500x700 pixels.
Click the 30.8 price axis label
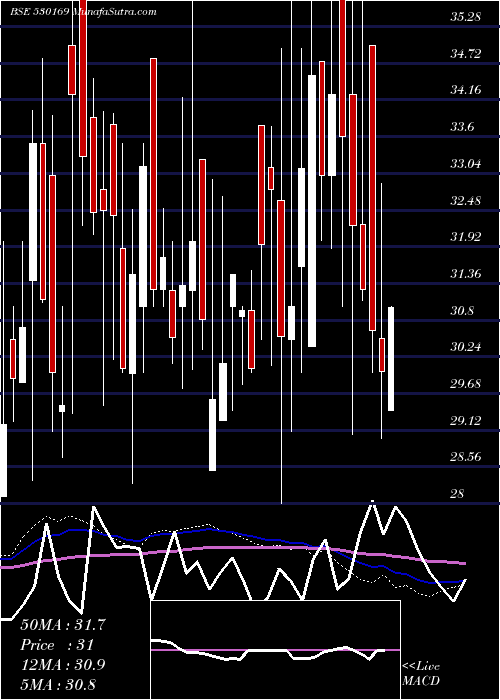tap(462, 311)
